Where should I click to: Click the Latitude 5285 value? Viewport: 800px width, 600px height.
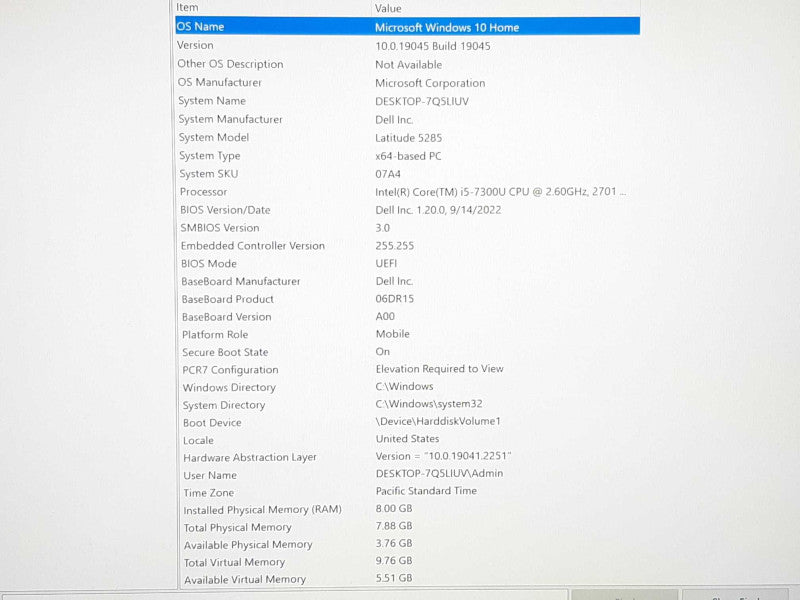tap(409, 138)
